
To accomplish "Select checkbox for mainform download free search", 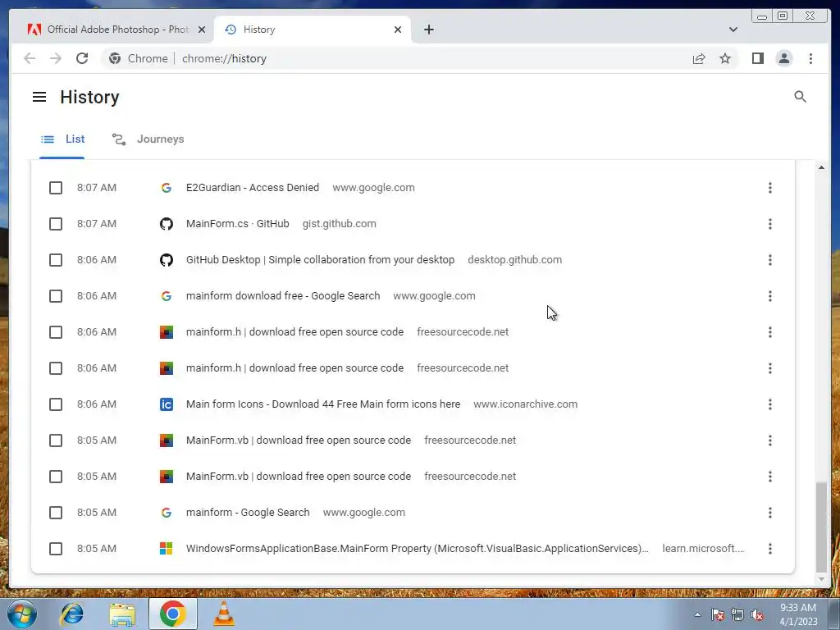I will tap(56, 296).
